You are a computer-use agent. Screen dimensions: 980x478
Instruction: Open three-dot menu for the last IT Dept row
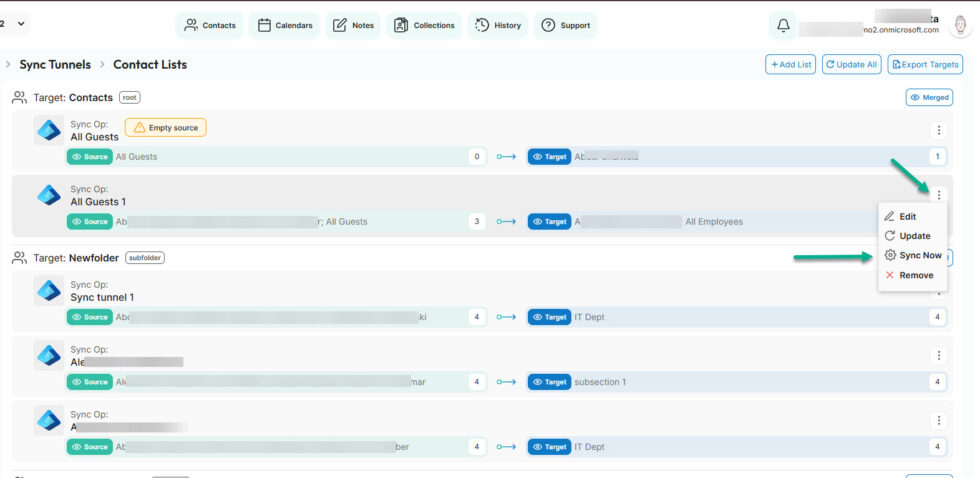click(x=938, y=421)
